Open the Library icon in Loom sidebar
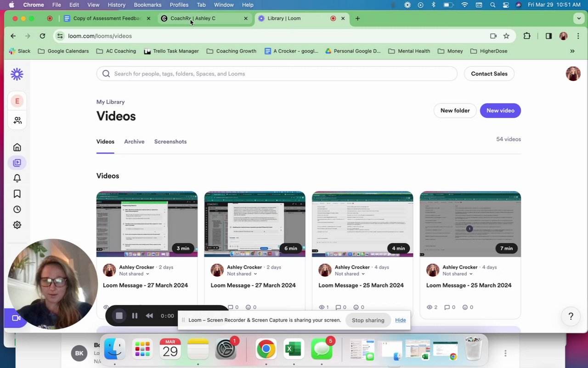588x368 pixels. pos(17,162)
